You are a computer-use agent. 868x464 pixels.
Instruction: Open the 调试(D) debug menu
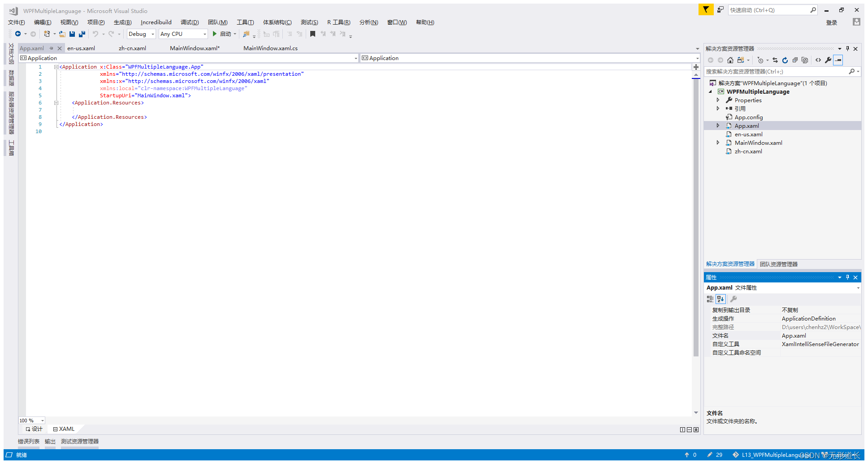point(190,22)
